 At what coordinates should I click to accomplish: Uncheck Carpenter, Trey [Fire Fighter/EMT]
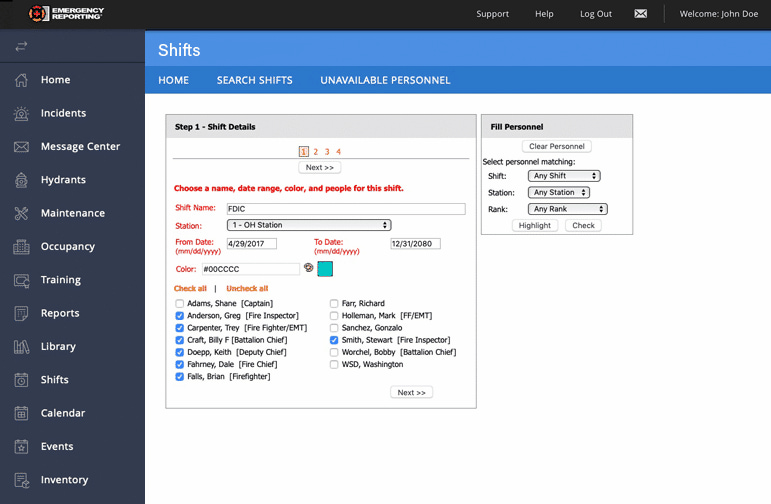pyautogui.click(x=179, y=328)
